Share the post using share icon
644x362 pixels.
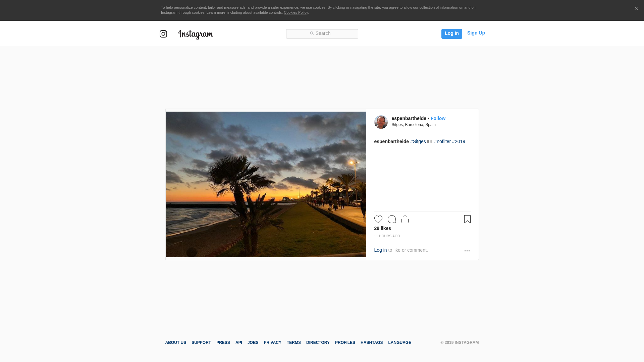coord(405,219)
